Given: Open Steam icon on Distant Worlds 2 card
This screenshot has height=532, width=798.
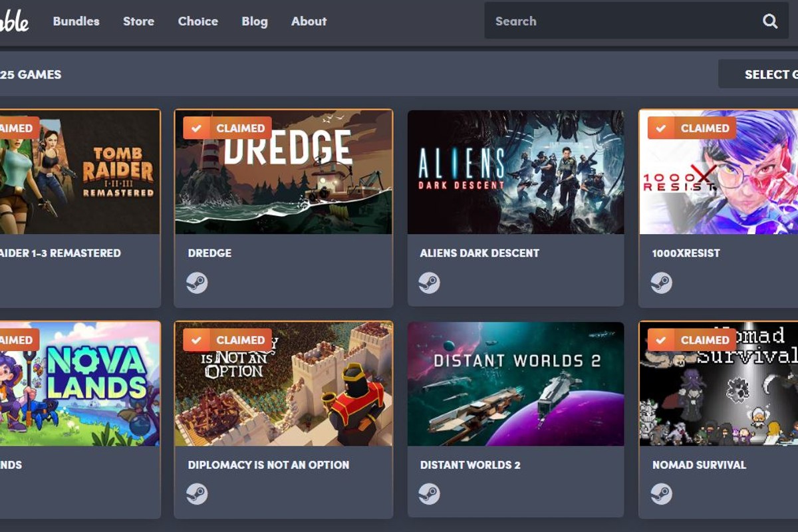Looking at the screenshot, I should click(429, 494).
